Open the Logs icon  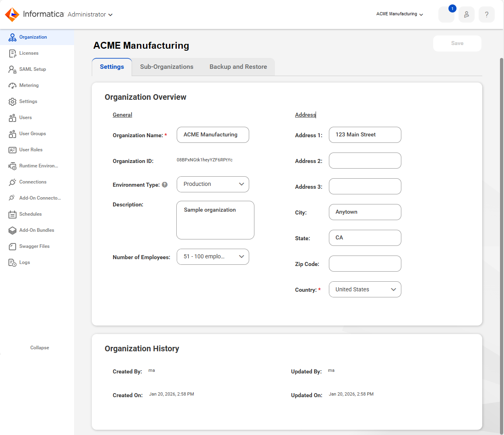(12, 263)
